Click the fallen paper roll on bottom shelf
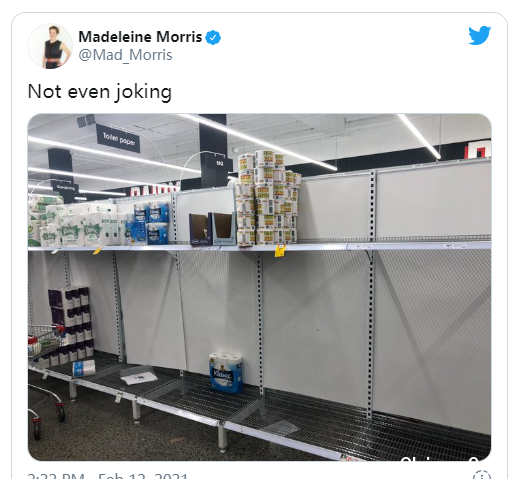This screenshot has height=479, width=510. pos(84,368)
